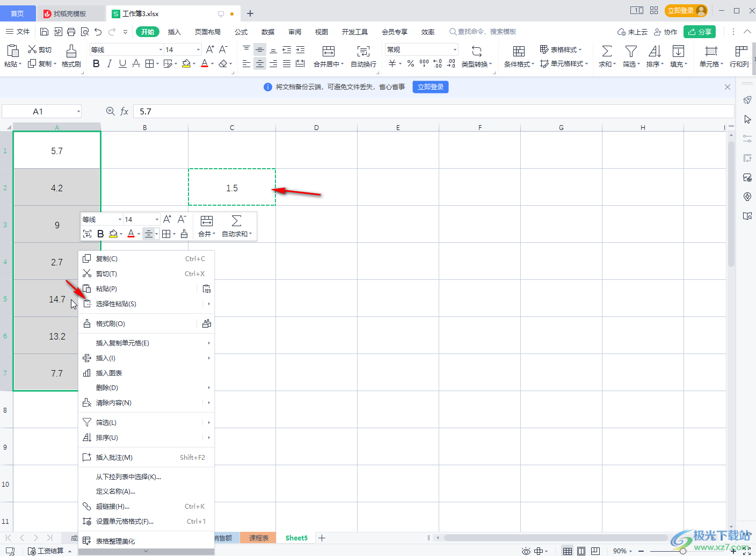Click the rocket icon in right sidebar

pyautogui.click(x=747, y=100)
